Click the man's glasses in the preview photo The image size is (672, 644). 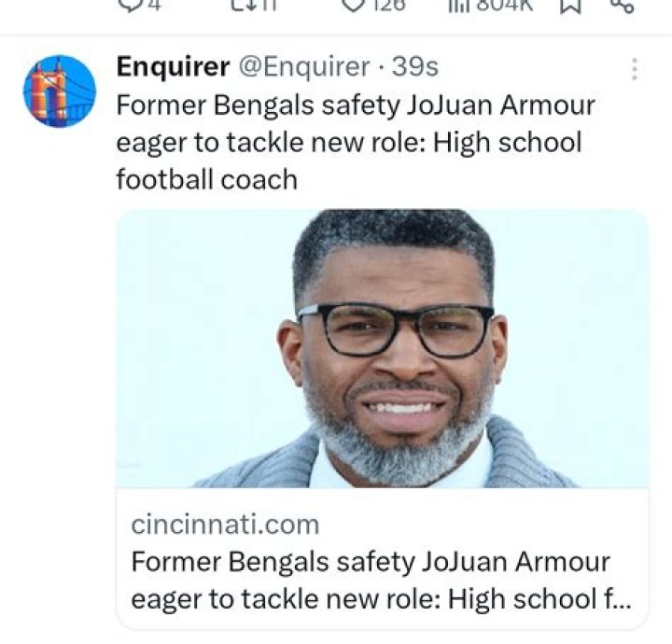pos(395,329)
